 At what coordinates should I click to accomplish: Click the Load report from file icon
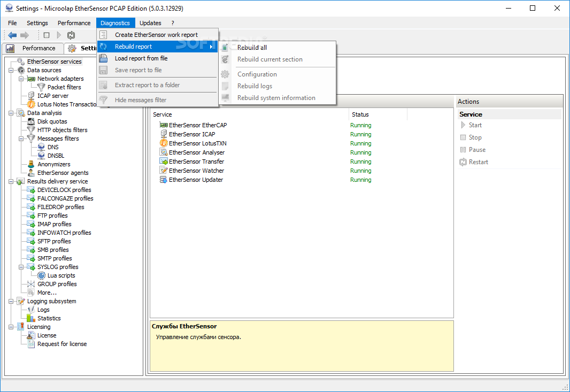pyautogui.click(x=103, y=58)
